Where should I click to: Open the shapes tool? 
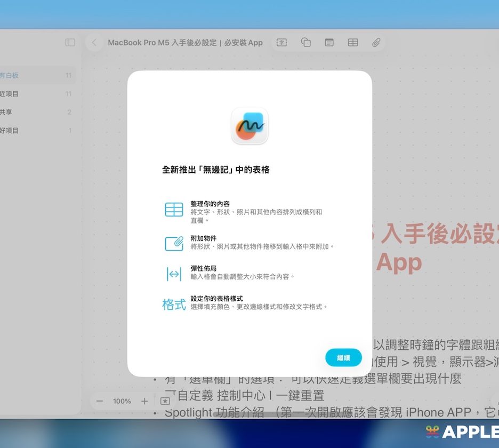pyautogui.click(x=305, y=43)
